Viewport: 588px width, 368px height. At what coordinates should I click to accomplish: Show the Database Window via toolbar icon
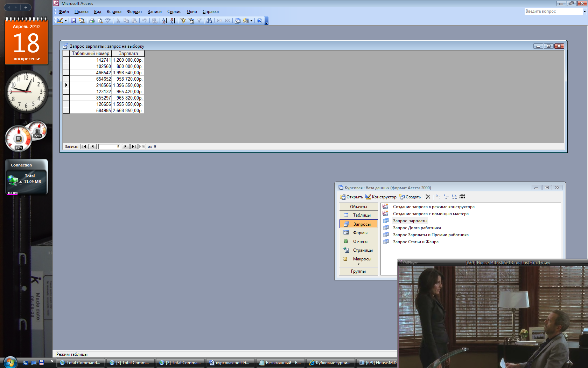click(238, 21)
